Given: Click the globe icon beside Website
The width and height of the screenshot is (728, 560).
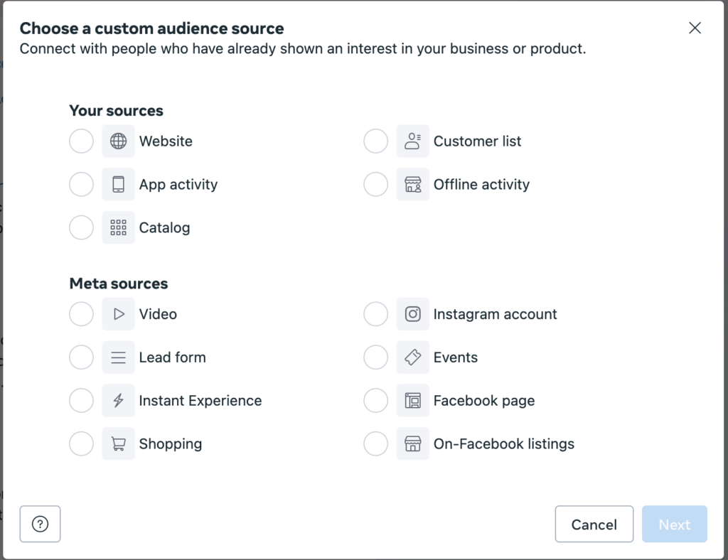Looking at the screenshot, I should tap(118, 141).
